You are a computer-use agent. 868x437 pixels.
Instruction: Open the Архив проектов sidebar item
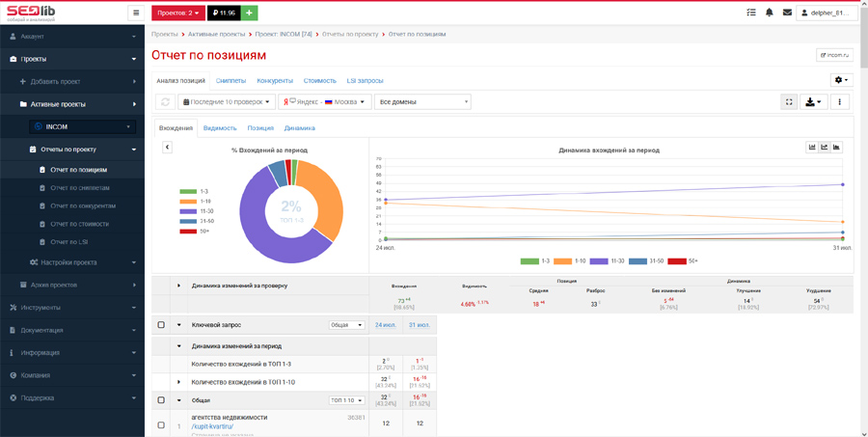tap(72, 285)
